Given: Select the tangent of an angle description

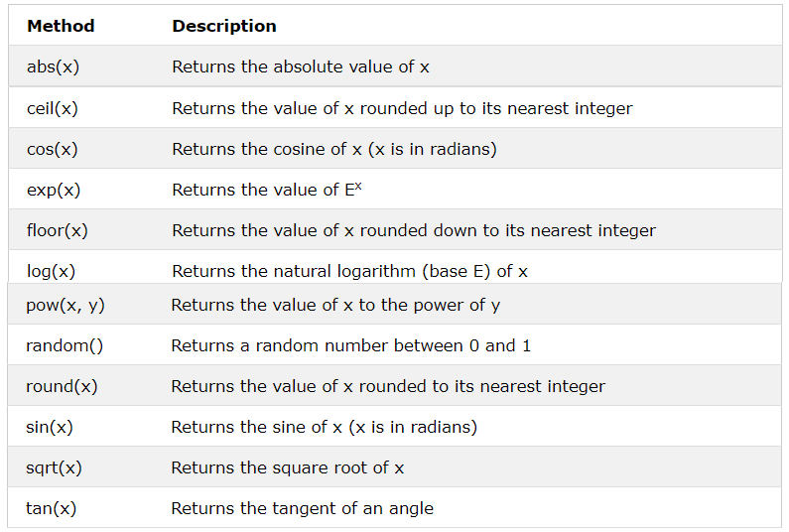Looking at the screenshot, I should 302,508.
